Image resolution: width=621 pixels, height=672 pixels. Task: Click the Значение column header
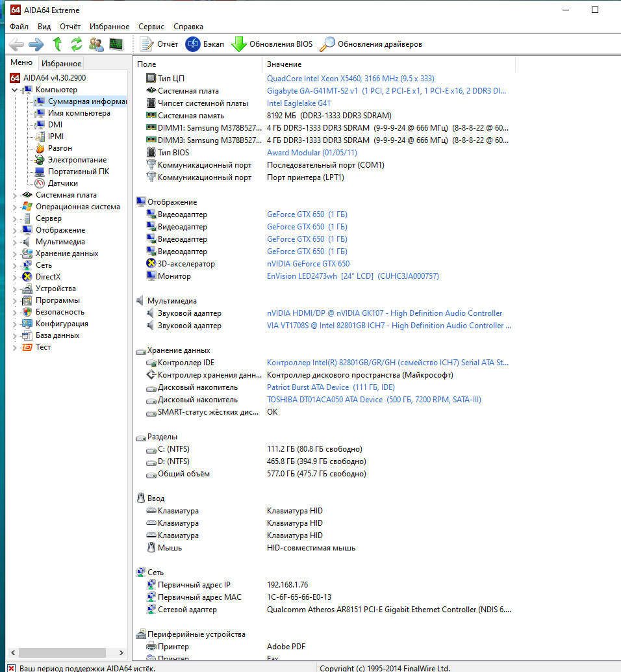[x=285, y=64]
